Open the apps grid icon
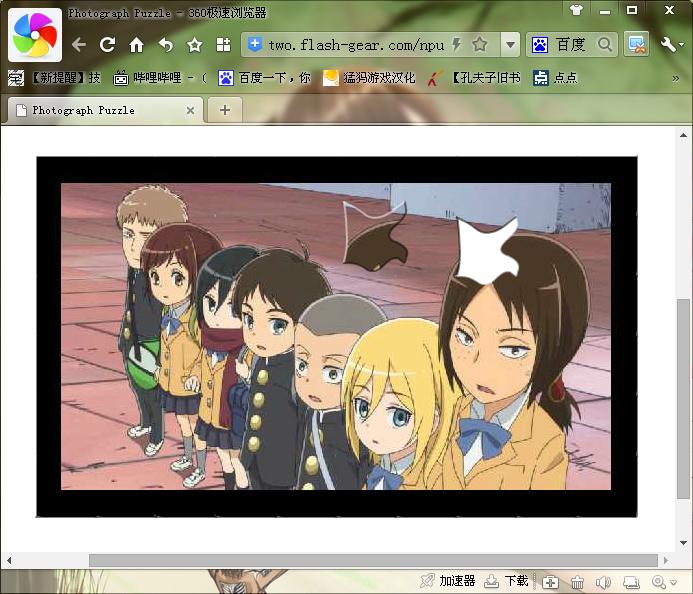Screen dimensions: 693x594 coord(223,45)
